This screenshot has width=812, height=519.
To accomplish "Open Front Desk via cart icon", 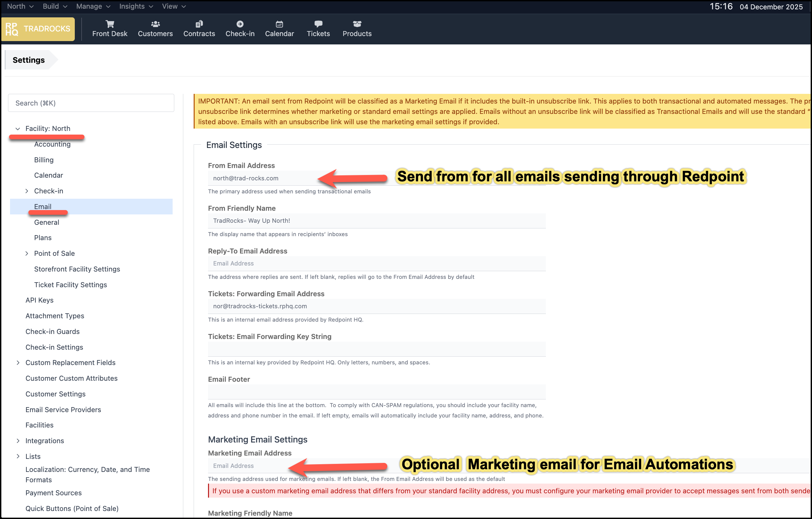I will pos(110,24).
